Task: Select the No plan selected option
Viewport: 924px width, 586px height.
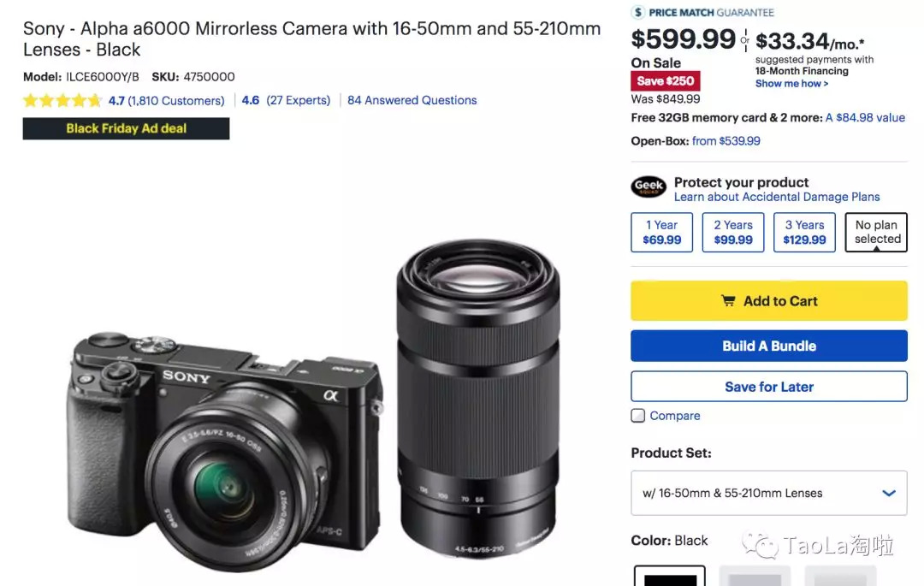Action: (x=876, y=233)
